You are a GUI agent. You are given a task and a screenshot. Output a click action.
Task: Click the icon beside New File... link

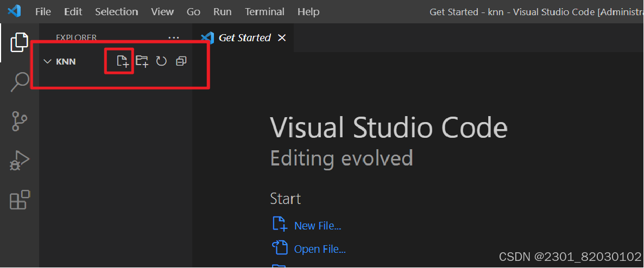point(280,224)
